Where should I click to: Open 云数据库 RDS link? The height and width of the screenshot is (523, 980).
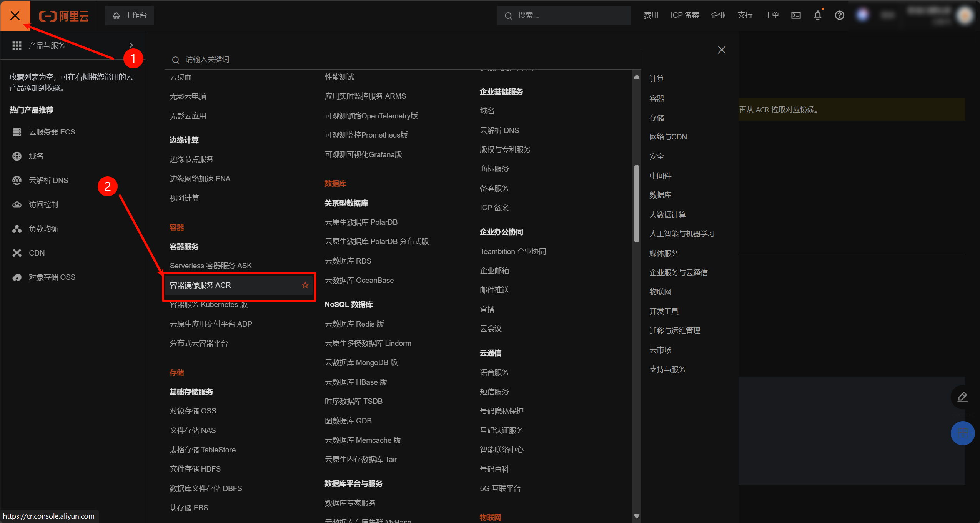pos(348,261)
